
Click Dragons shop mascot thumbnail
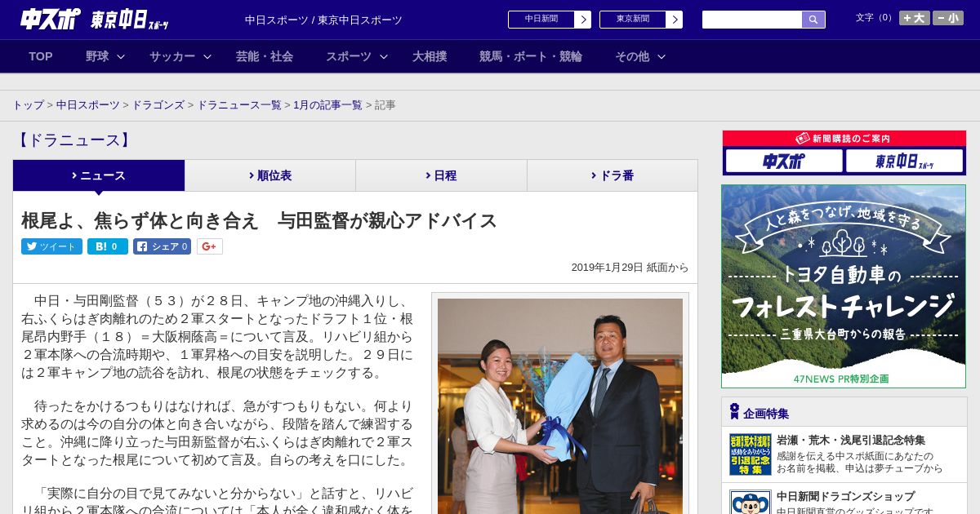(751, 502)
